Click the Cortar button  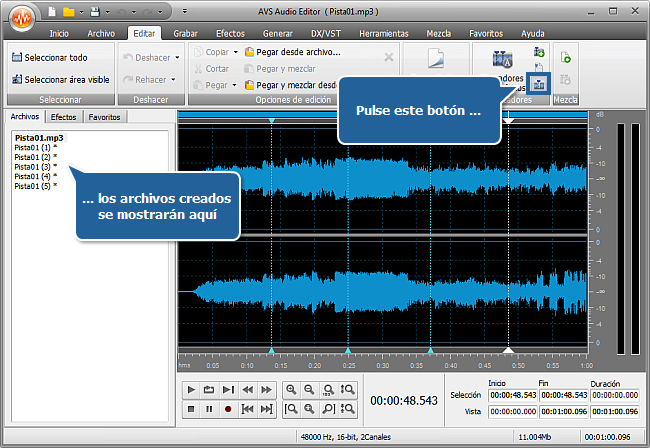[x=211, y=69]
